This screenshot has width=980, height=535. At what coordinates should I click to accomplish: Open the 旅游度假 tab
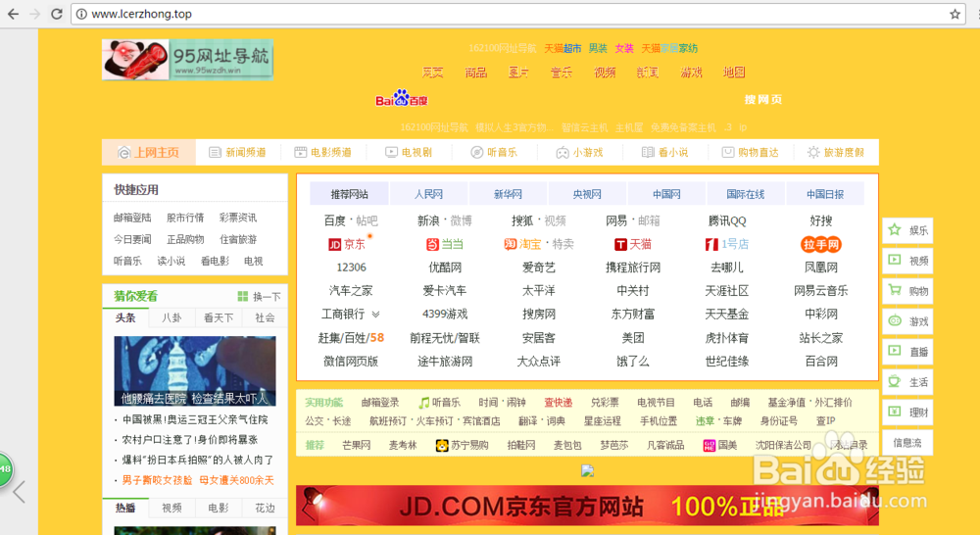click(x=836, y=153)
